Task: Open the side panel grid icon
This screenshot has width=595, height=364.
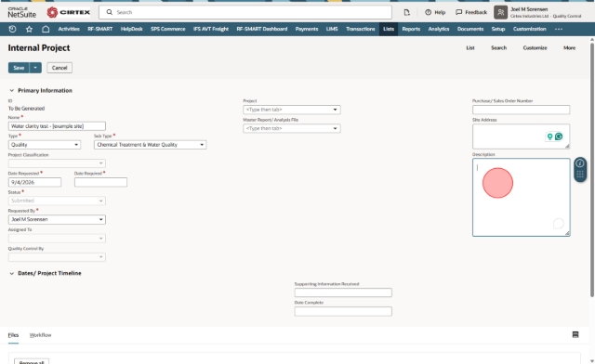Action: (580, 175)
